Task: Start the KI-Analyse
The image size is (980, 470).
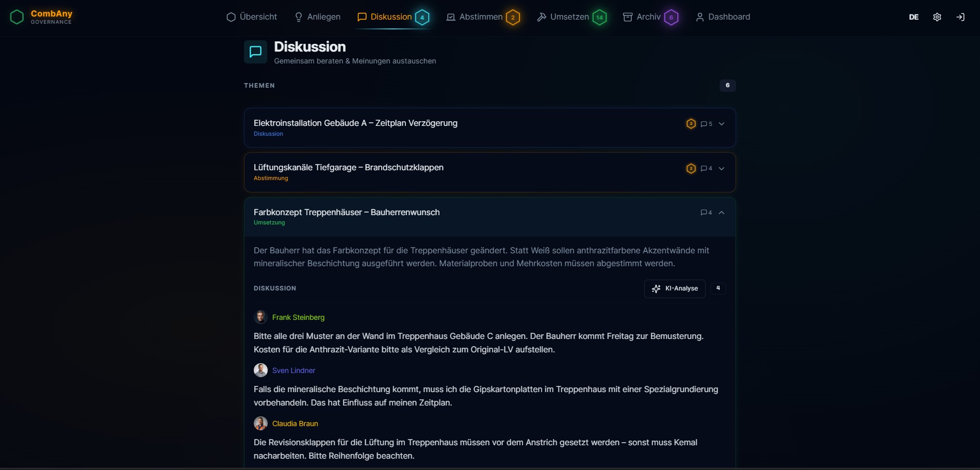Action: pos(675,289)
